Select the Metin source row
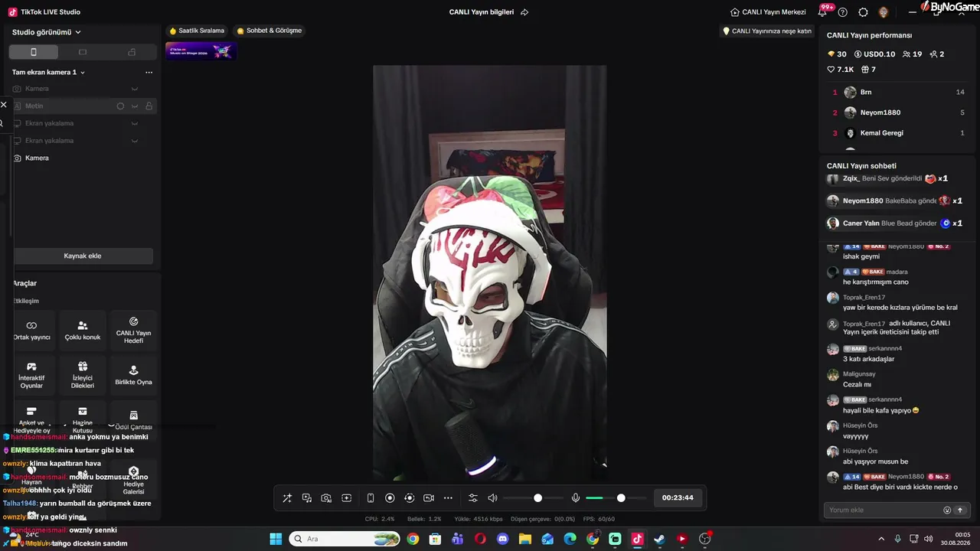The width and height of the screenshot is (980, 551). (x=83, y=106)
